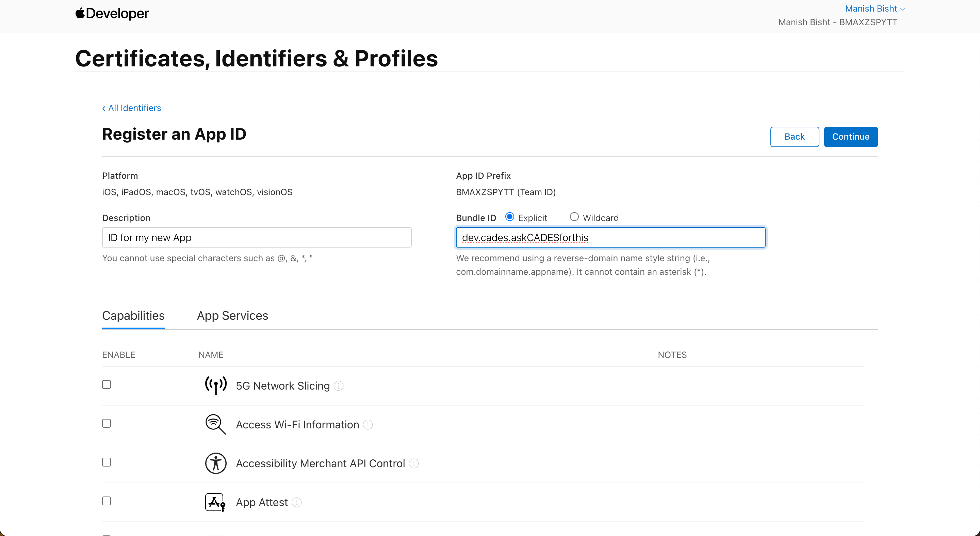Enable App Attest capability checkbox
The height and width of the screenshot is (536, 980).
107,501
